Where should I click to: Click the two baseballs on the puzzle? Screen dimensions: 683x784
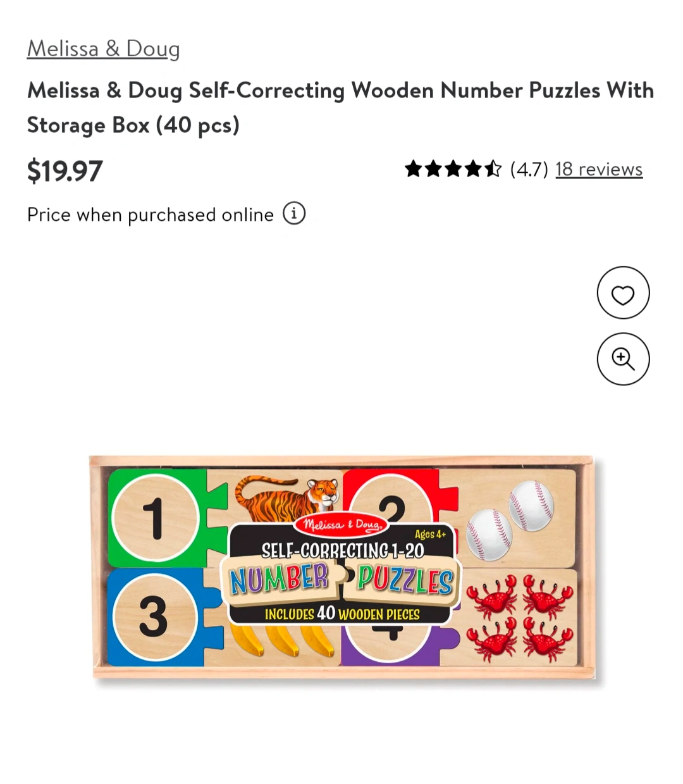510,520
